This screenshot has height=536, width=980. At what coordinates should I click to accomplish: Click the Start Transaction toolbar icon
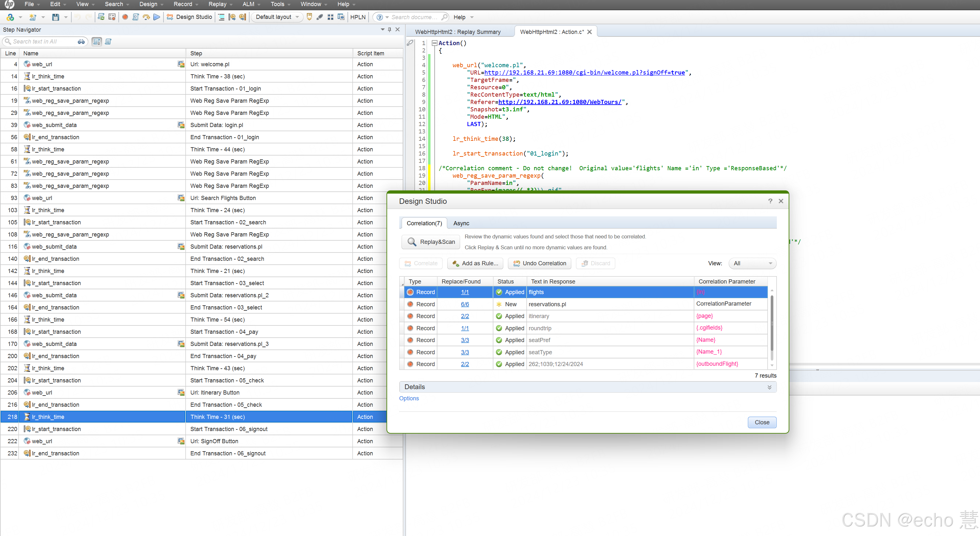pos(232,17)
